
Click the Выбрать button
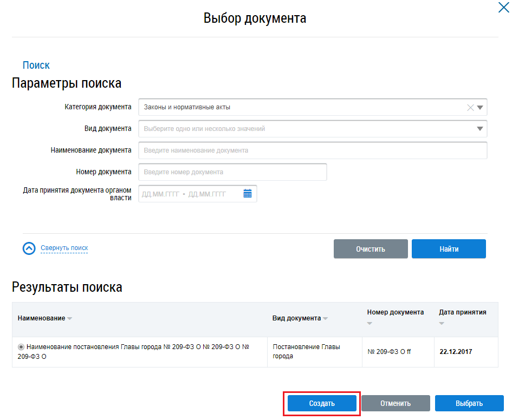click(x=469, y=403)
